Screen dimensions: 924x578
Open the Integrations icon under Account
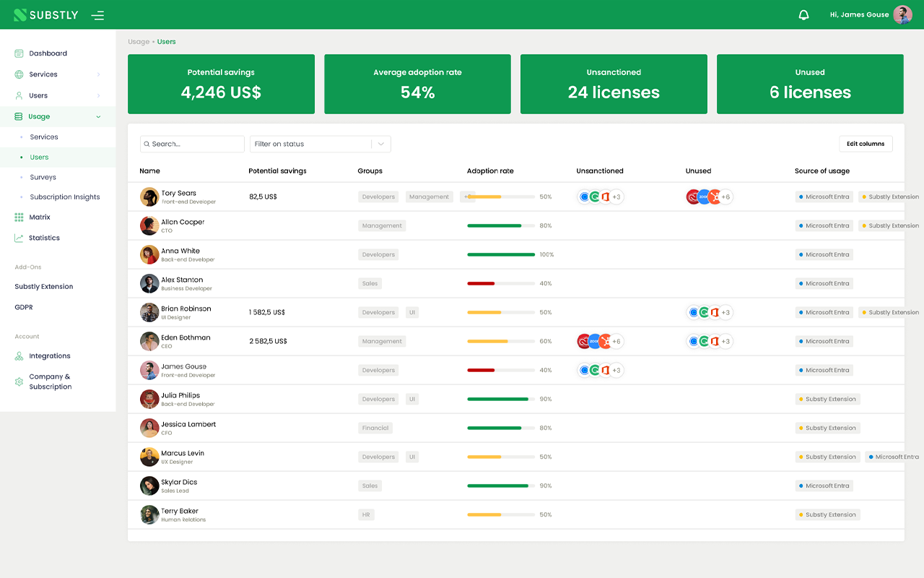click(19, 356)
